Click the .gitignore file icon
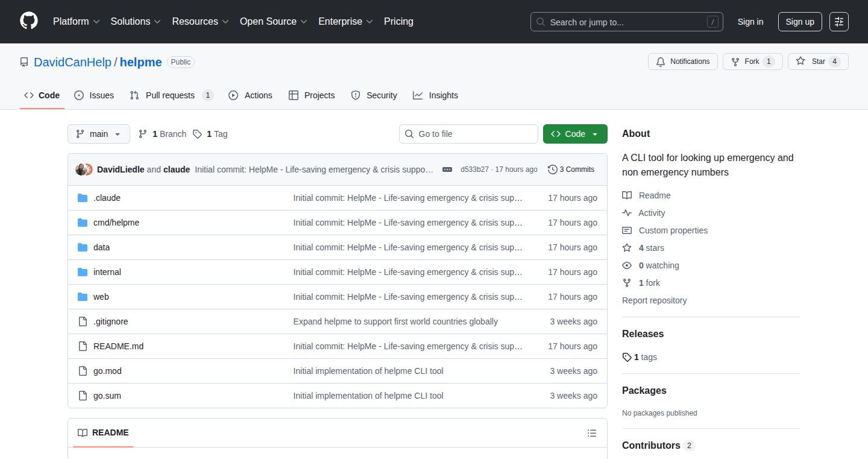The width and height of the screenshot is (868, 459). (83, 321)
